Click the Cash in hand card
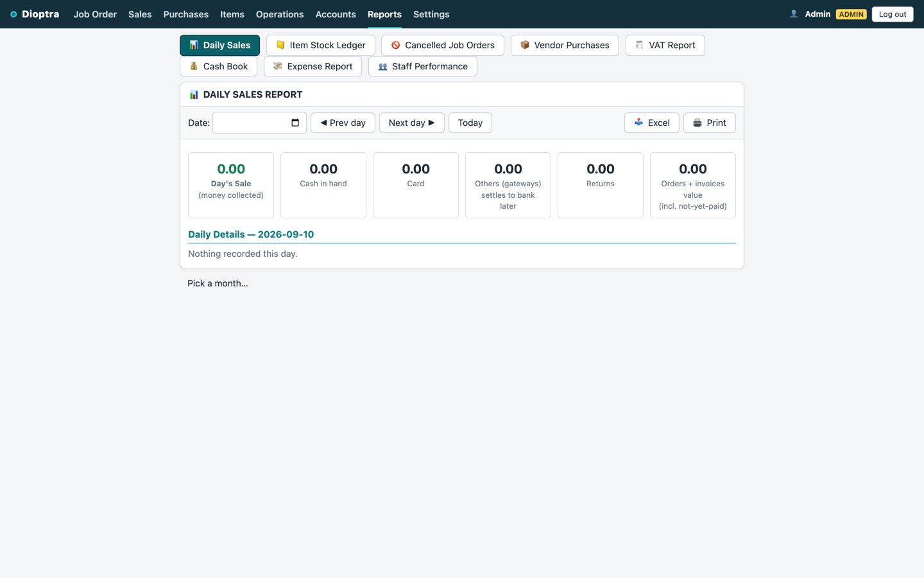924x578 pixels. (323, 185)
